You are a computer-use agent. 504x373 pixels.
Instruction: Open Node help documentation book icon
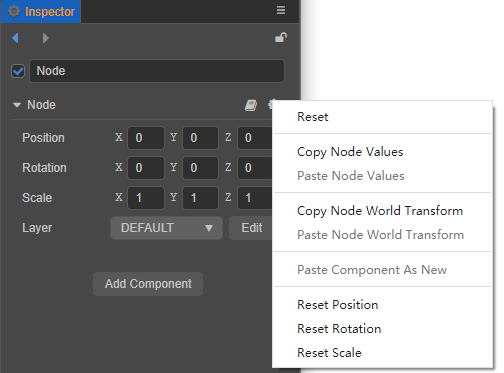tap(251, 105)
